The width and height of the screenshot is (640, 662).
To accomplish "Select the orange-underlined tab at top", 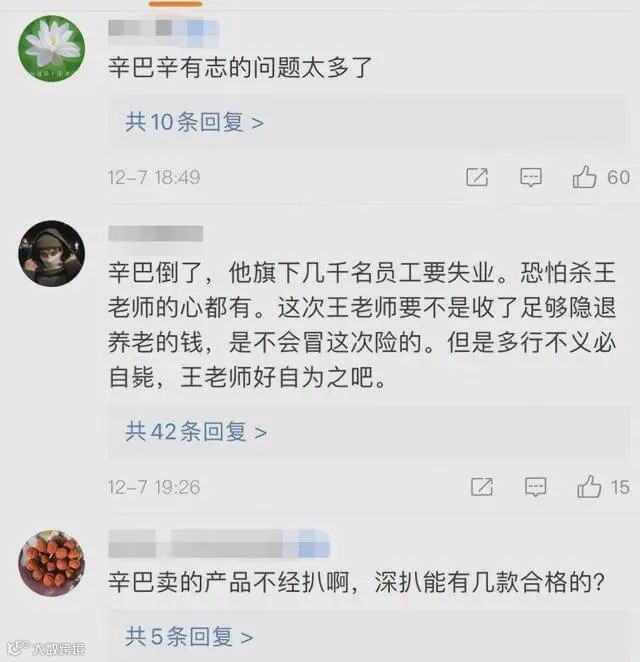I will point(176,4).
